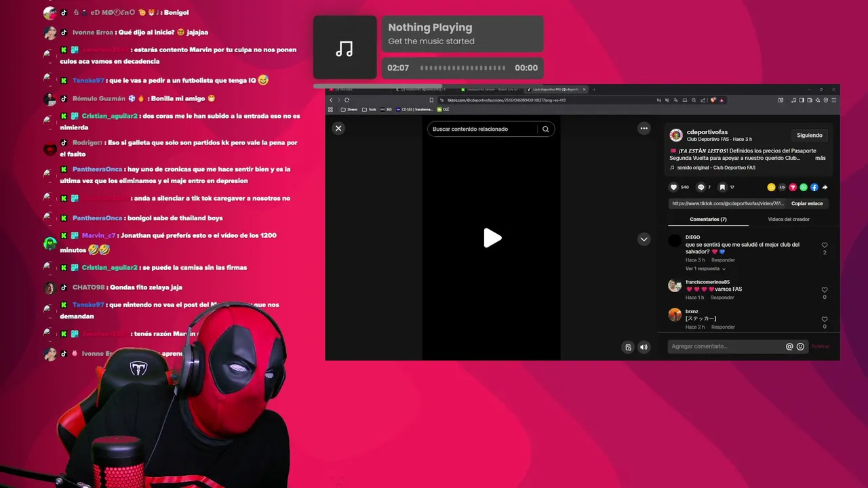The height and width of the screenshot is (488, 868).
Task: Click PantheeraOnca chat username about thailand boys
Action: [x=97, y=218]
